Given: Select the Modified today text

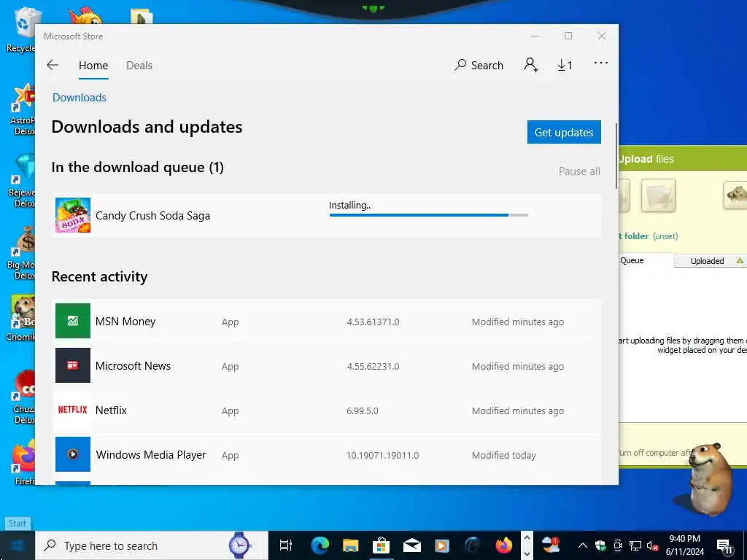Looking at the screenshot, I should 504,455.
